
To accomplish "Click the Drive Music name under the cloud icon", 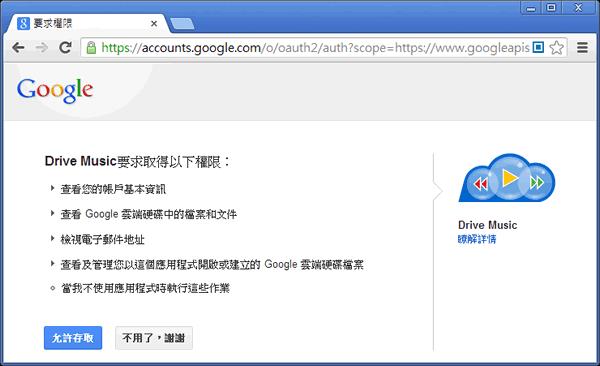I will [488, 225].
